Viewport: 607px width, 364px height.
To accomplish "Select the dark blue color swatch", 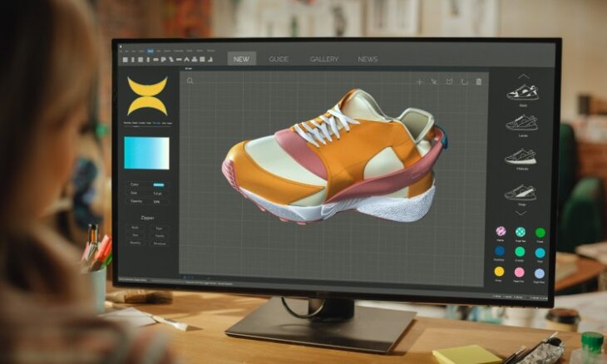I will coord(500,251).
